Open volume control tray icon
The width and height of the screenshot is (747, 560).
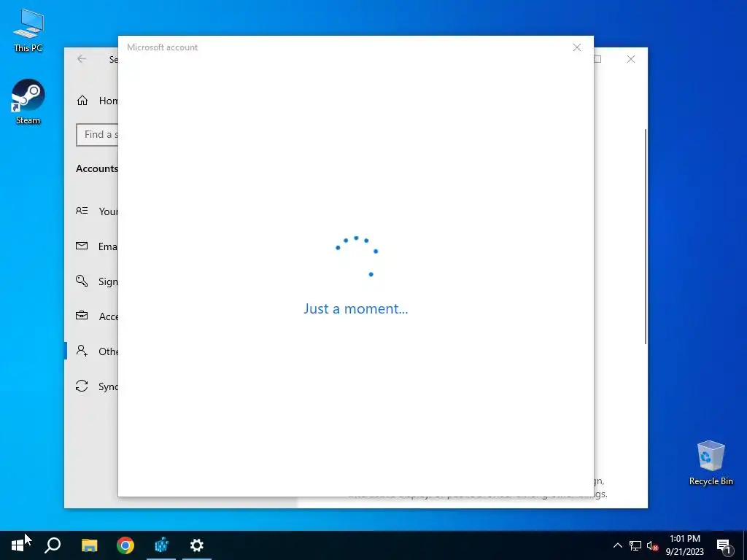pyautogui.click(x=652, y=545)
